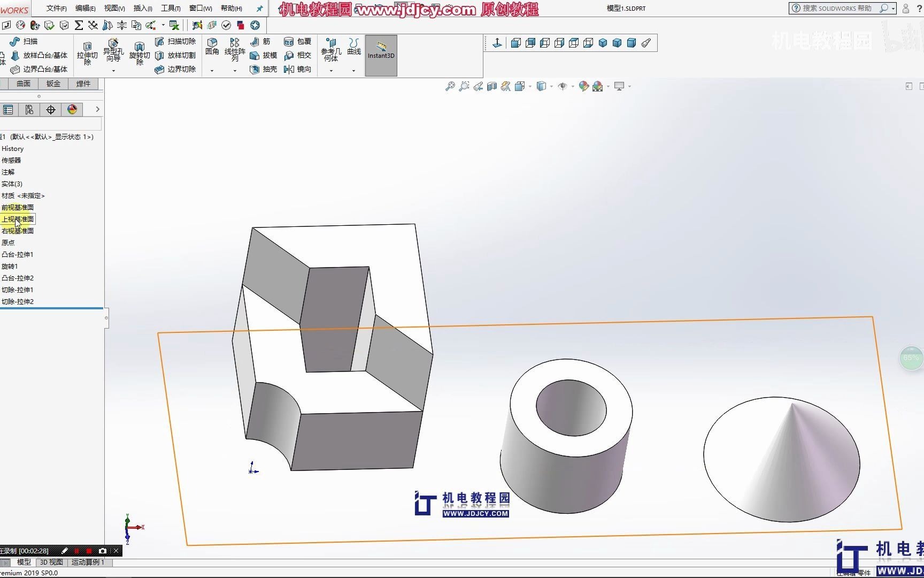Click the Zoom to Fit icon above the viewport

coord(449,86)
